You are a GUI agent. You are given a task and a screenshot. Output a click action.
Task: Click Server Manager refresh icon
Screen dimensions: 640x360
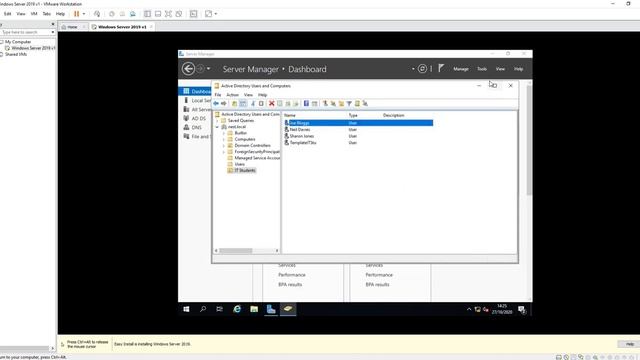[x=422, y=69]
